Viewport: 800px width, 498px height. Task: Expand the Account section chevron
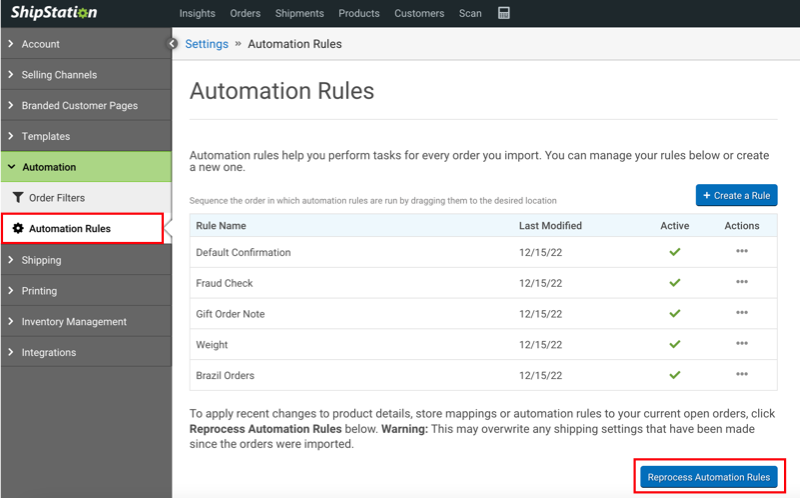[x=11, y=44]
